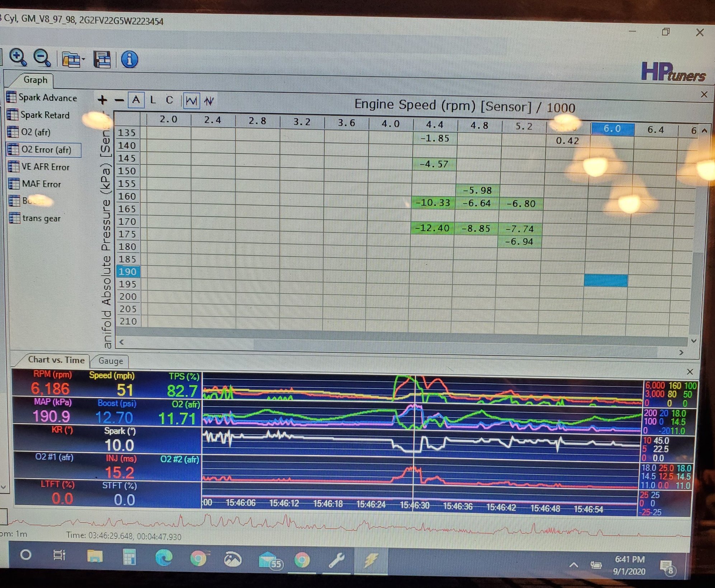The width and height of the screenshot is (715, 588).
Task: Open the Edge browser in taskbar
Action: pos(164,558)
